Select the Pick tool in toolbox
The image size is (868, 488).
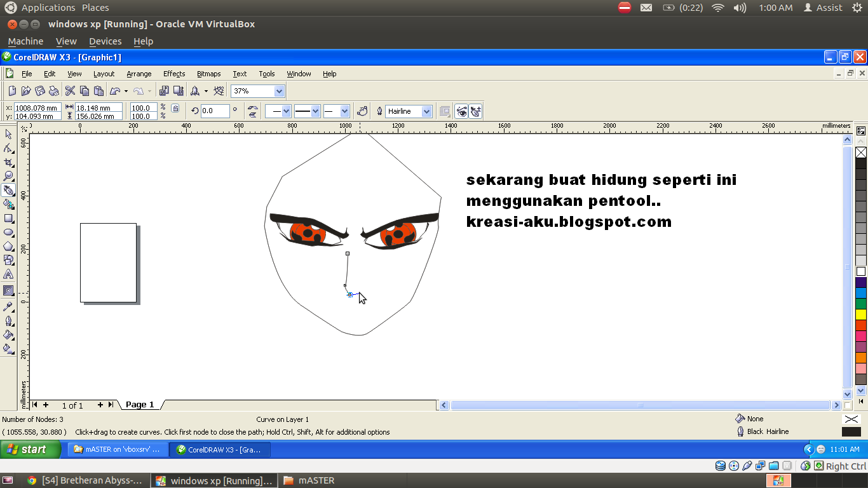(x=8, y=134)
